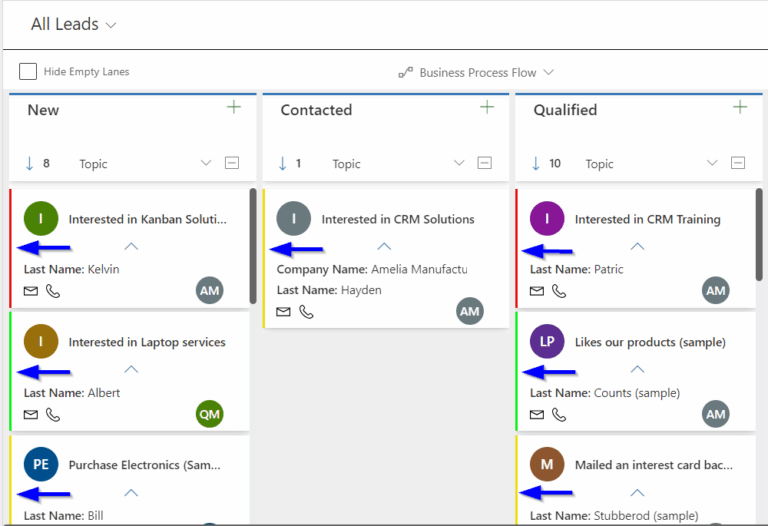Click green I avatar on Kanban Solutions card
The image size is (768, 526).
(x=41, y=218)
